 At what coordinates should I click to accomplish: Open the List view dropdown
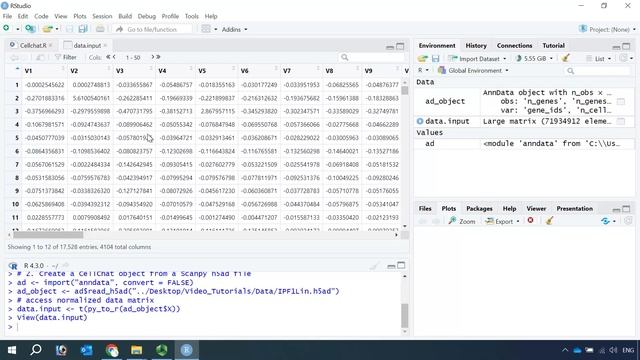(x=599, y=59)
